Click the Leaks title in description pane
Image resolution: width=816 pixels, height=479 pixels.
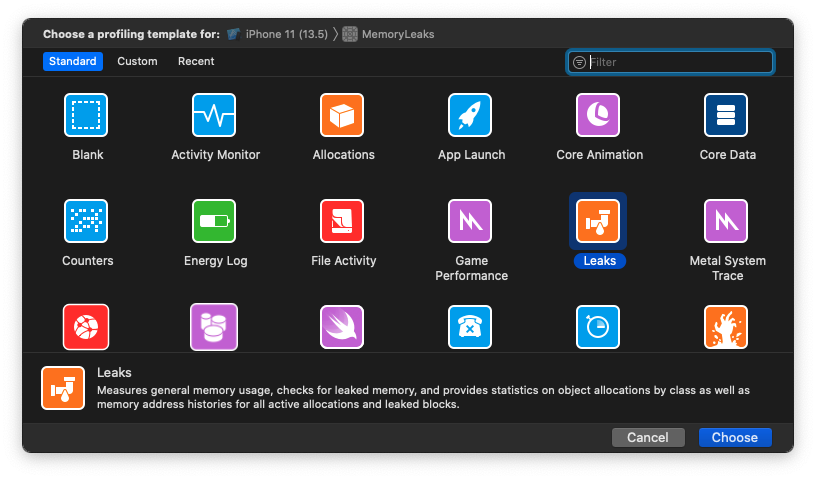click(114, 373)
